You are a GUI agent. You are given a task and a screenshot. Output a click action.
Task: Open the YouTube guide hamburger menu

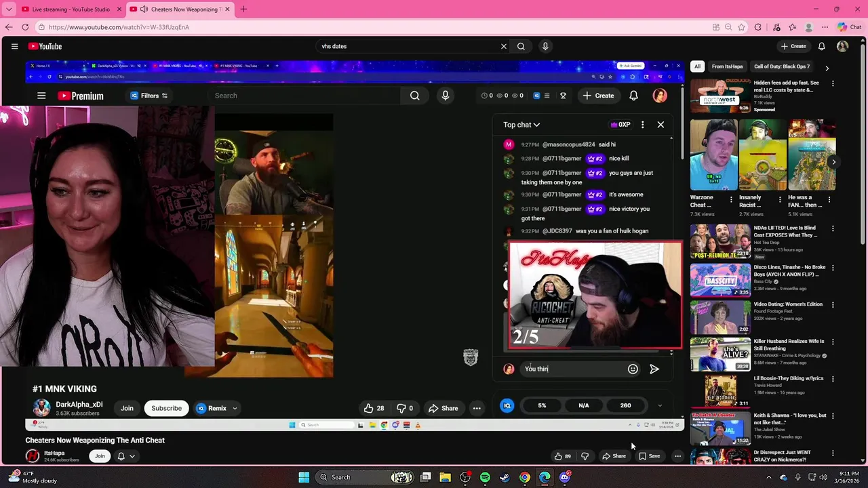(14, 46)
